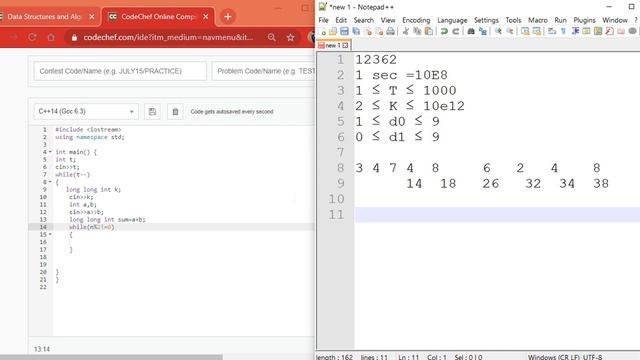The image size is (640, 360).
Task: Open Find with the binoculars icon
Action: [471, 31]
